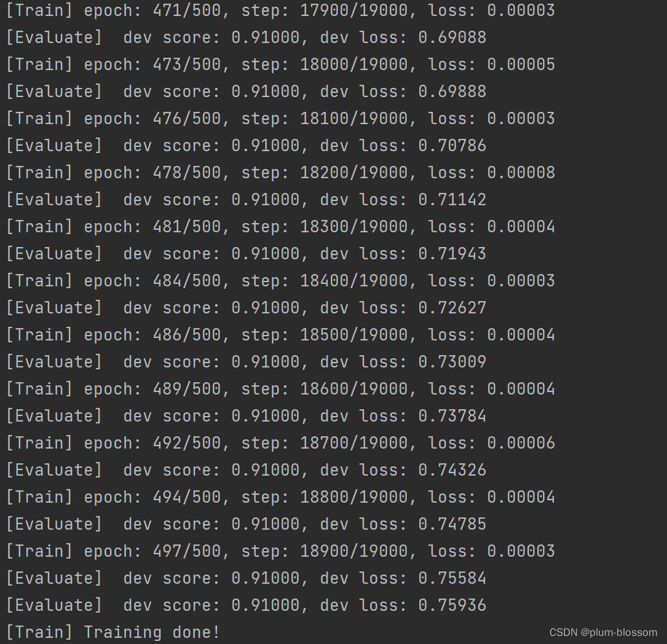Place the cursor on dev loss 0.70786
Image resolution: width=667 pixels, height=644 pixels.
tap(452, 146)
